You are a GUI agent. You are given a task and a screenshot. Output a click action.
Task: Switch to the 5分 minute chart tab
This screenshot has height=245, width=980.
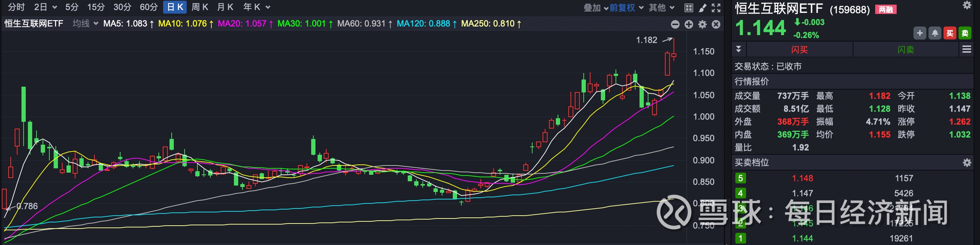point(72,7)
